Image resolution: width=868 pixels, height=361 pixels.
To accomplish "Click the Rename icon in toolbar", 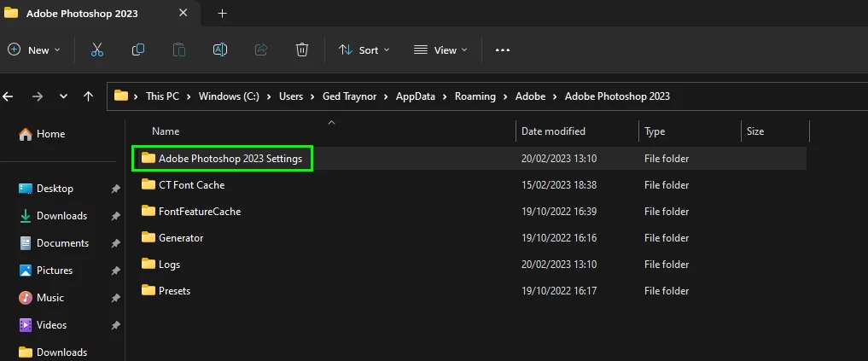I will tap(219, 49).
